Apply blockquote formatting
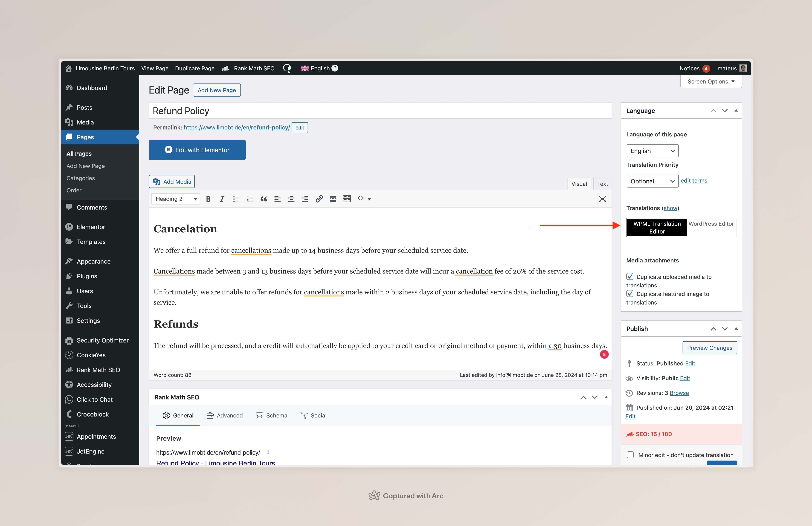This screenshot has height=526, width=812. point(264,199)
